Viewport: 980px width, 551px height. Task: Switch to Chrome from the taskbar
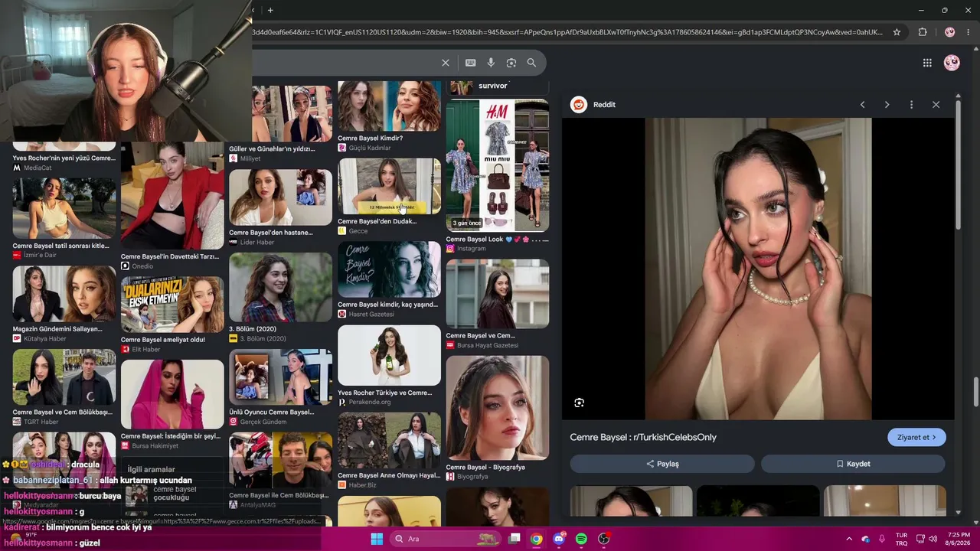click(537, 539)
